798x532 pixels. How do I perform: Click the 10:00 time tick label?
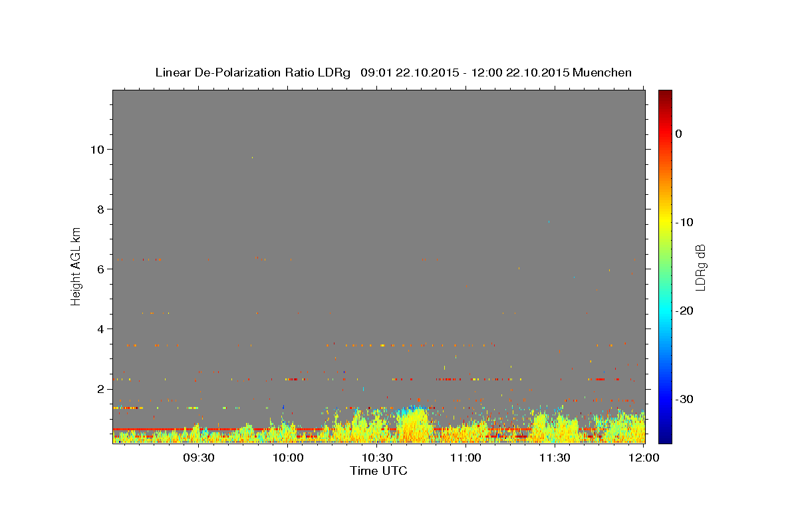287,458
